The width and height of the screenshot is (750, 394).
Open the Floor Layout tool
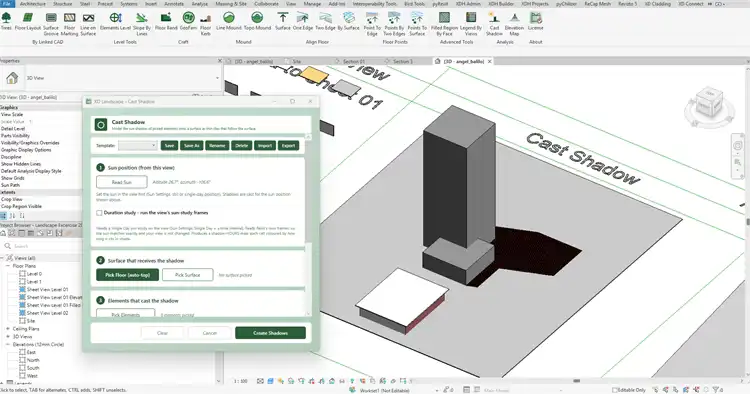(x=28, y=22)
